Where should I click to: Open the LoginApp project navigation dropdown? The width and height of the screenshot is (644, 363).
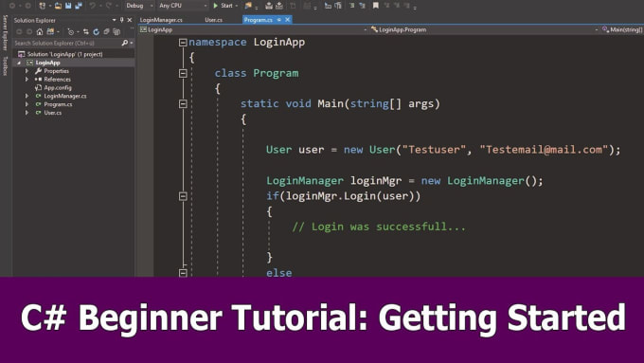254,29
